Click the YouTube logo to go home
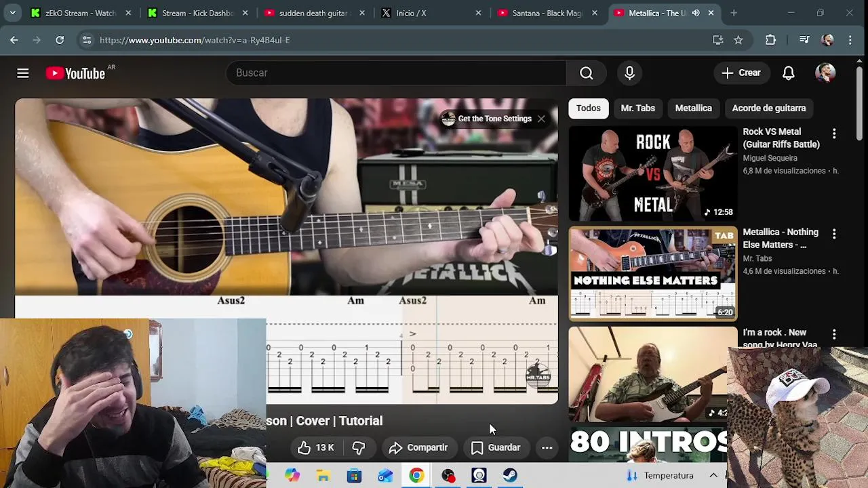 (x=75, y=73)
